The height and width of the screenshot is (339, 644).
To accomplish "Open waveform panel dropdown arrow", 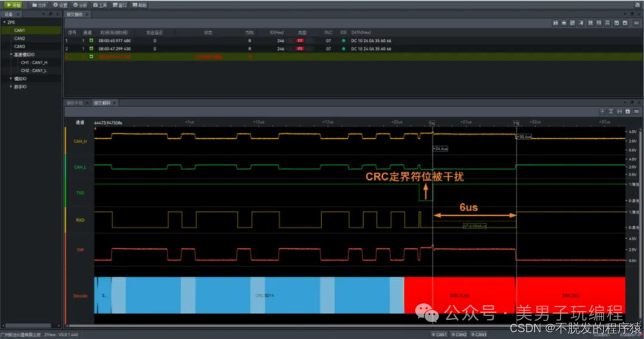I will [x=625, y=102].
